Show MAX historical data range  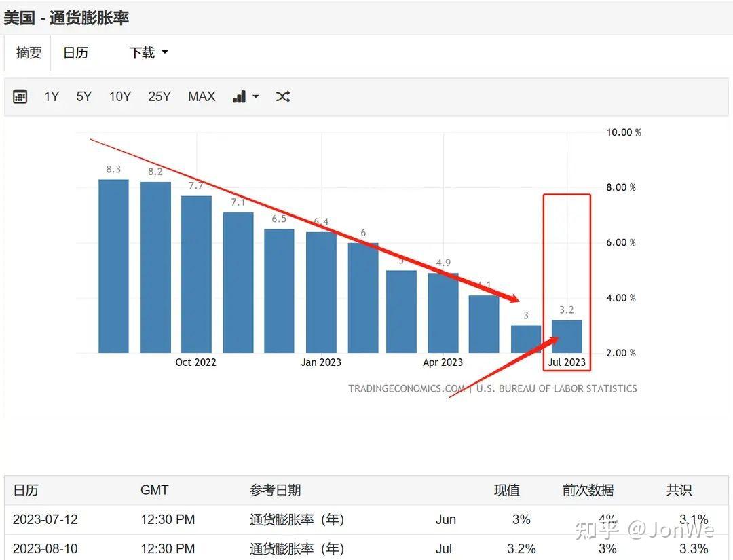(201, 96)
